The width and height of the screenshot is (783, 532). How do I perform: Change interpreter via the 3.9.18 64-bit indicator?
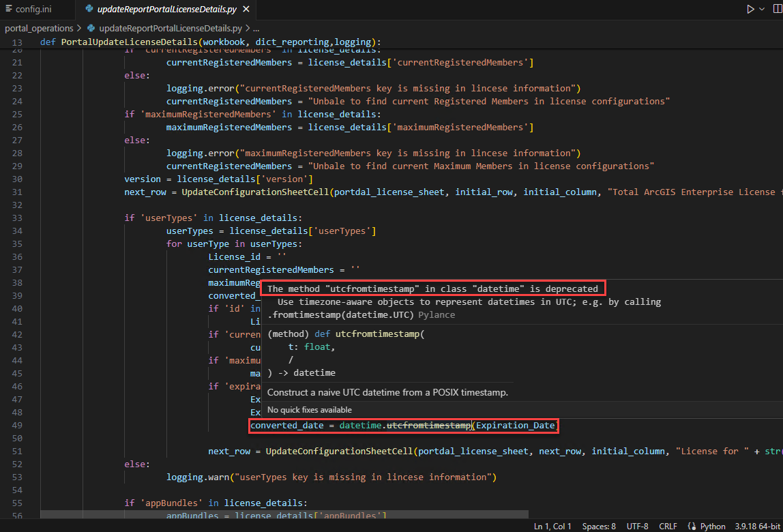(x=756, y=526)
